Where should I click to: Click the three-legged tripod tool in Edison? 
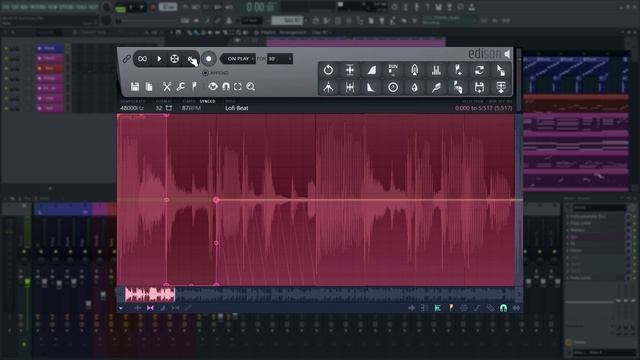tap(328, 87)
